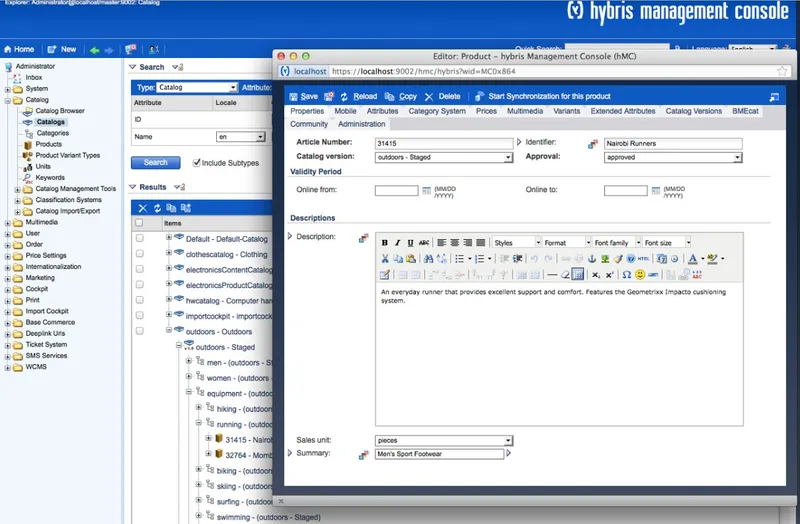Align description text left

click(442, 243)
